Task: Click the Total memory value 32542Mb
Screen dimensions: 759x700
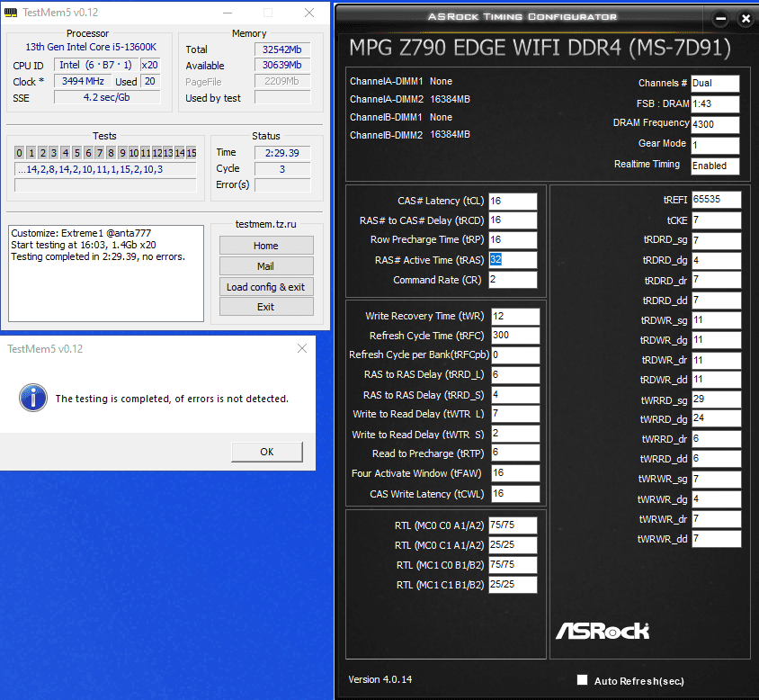Action: click(282, 49)
